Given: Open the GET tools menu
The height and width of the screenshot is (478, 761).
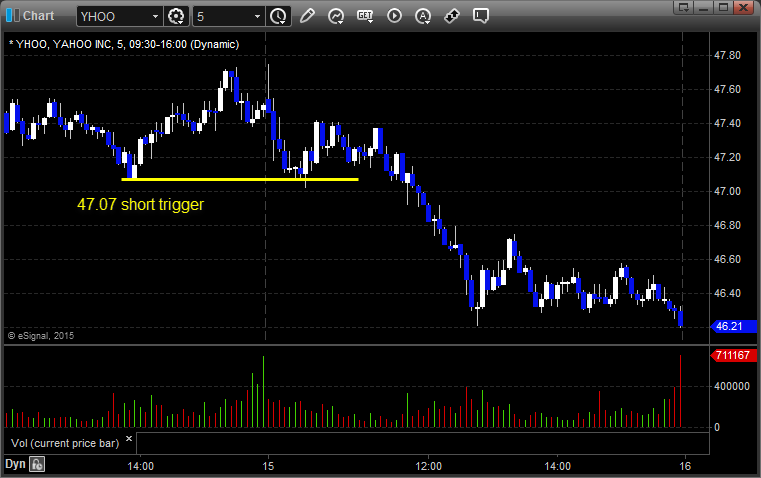Looking at the screenshot, I should (365, 16).
